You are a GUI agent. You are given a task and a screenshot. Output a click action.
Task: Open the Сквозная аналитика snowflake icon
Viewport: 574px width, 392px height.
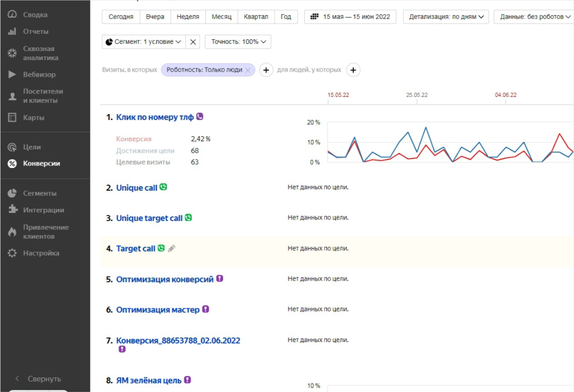12,53
